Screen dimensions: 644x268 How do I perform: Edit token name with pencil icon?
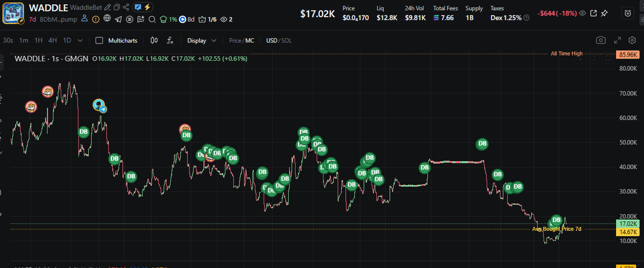click(108, 8)
